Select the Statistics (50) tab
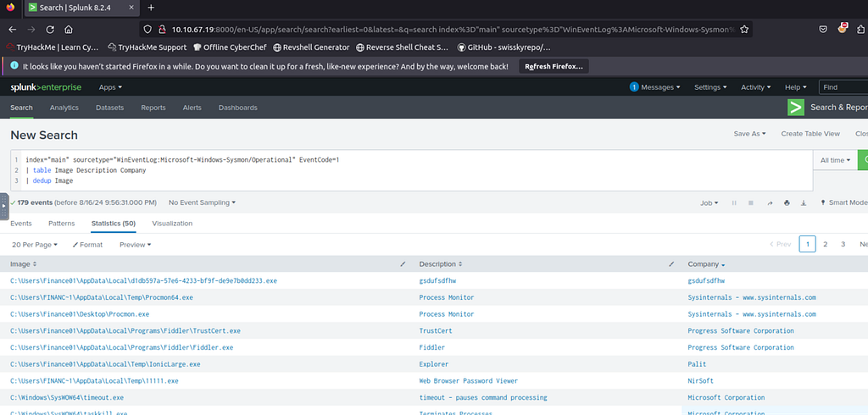868x415 pixels. click(114, 224)
